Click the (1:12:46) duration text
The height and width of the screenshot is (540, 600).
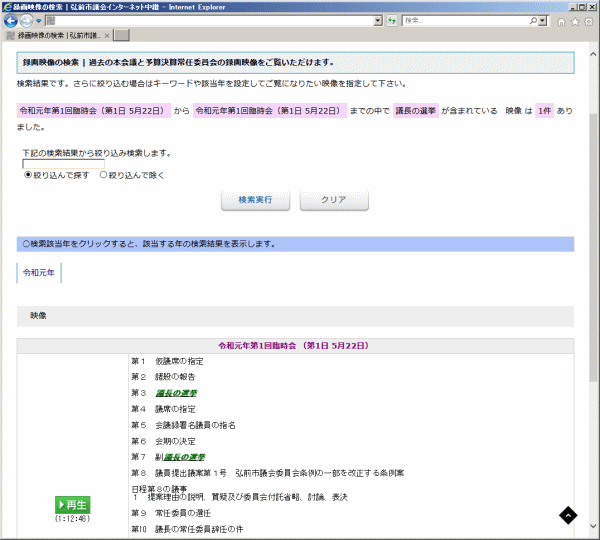(x=73, y=519)
